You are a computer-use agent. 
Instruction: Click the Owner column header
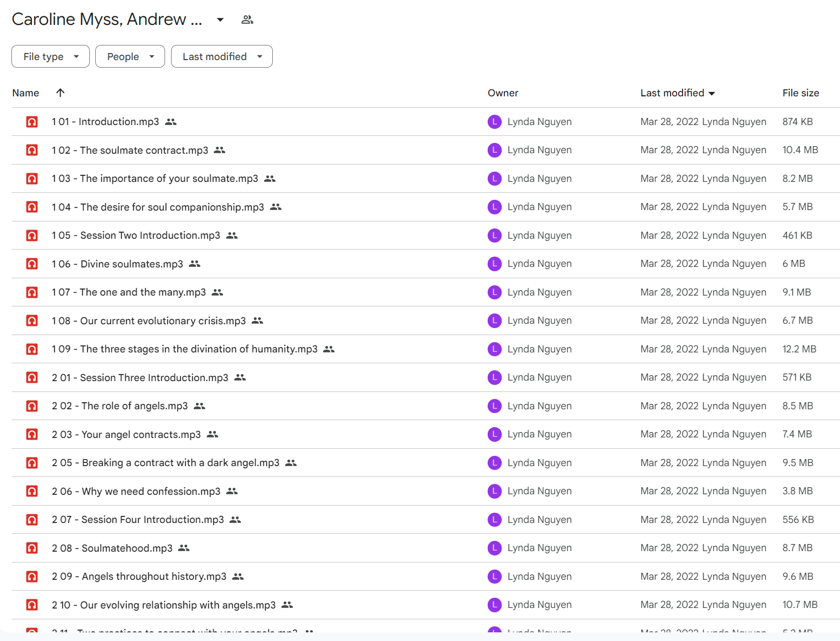(x=503, y=93)
